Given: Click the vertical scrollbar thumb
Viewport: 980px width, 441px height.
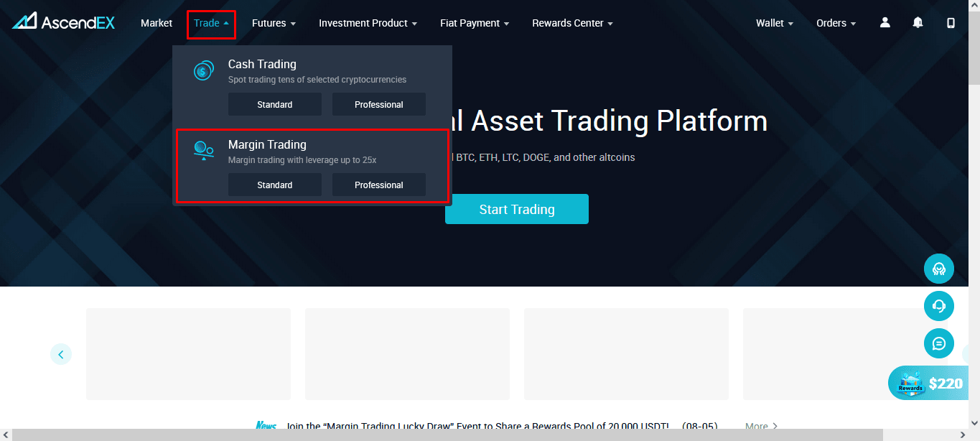Looking at the screenshot, I should coord(974,49).
